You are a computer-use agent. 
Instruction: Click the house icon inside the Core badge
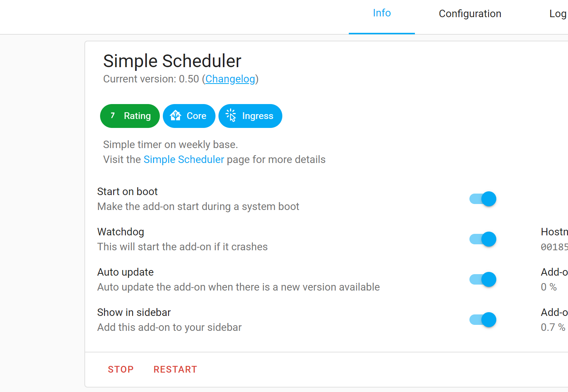(177, 116)
